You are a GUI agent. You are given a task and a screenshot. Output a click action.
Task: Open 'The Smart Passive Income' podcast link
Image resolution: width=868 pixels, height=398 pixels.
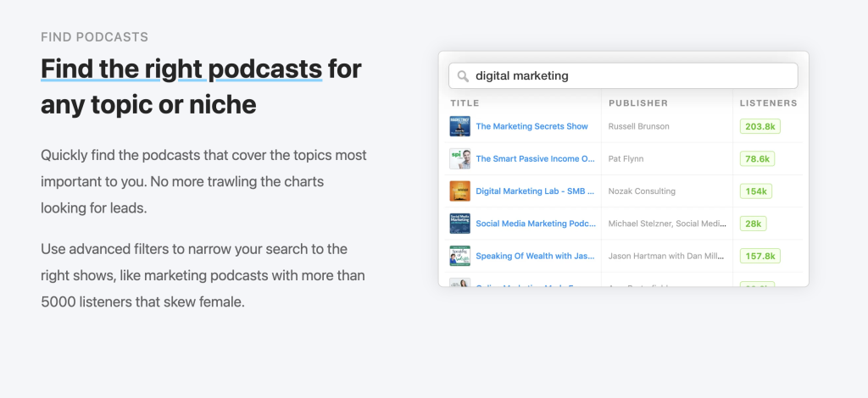533,158
